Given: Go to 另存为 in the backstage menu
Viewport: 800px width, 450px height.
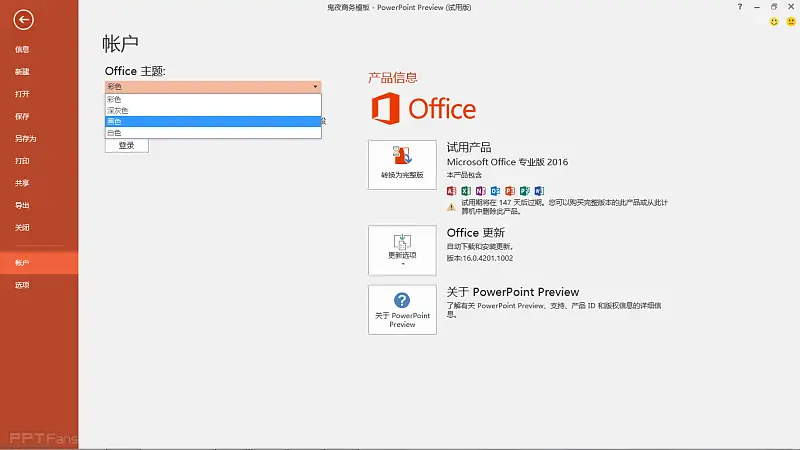Looking at the screenshot, I should (x=26, y=138).
